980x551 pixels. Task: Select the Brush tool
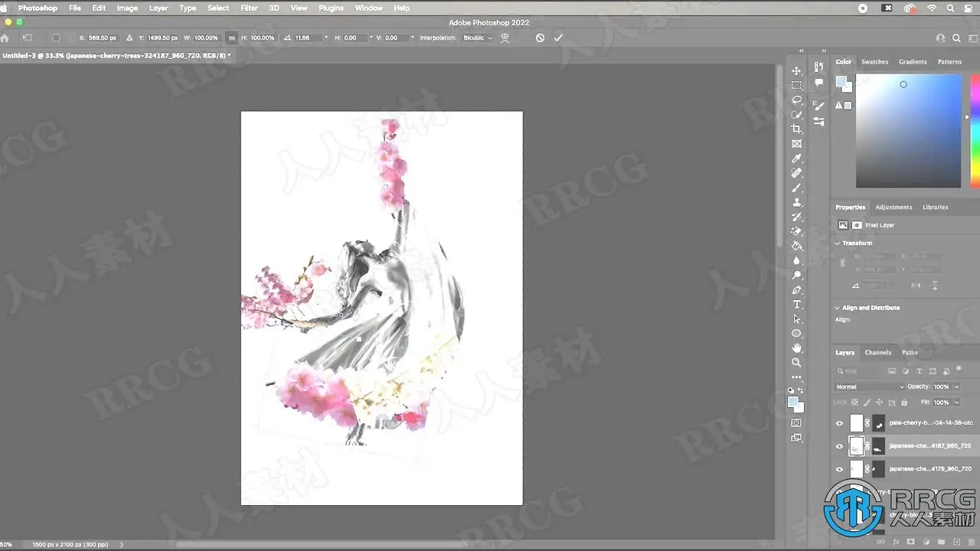[x=797, y=187]
